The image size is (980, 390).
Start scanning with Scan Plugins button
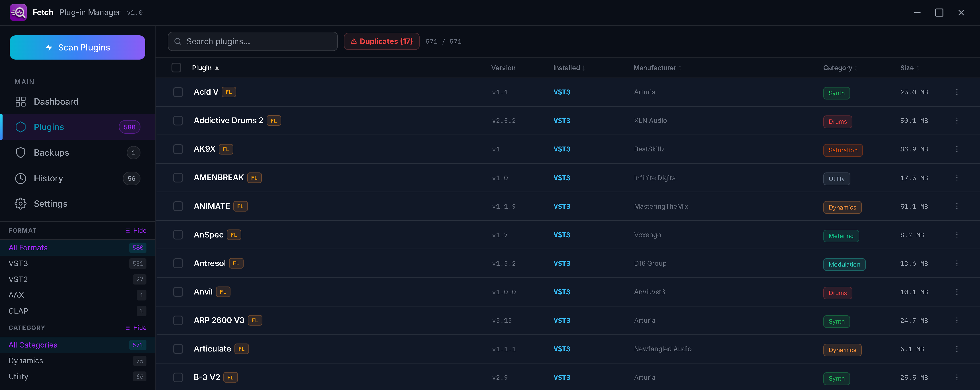(77, 48)
